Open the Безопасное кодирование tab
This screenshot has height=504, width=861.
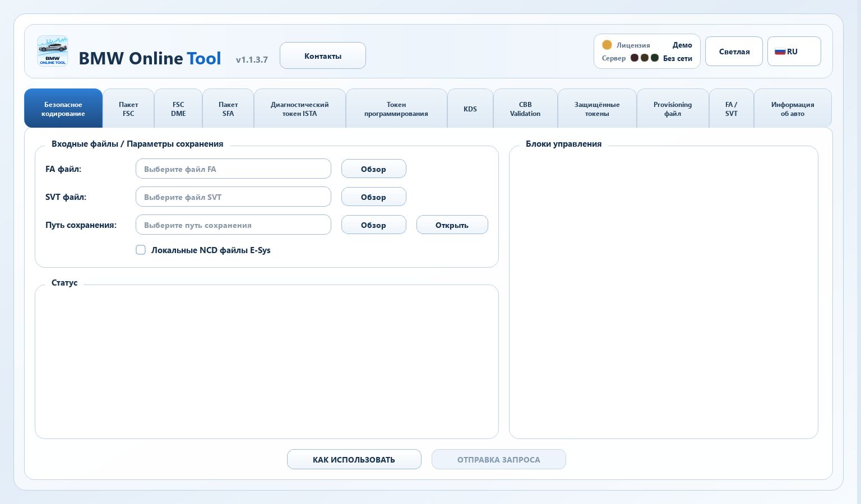(63, 109)
